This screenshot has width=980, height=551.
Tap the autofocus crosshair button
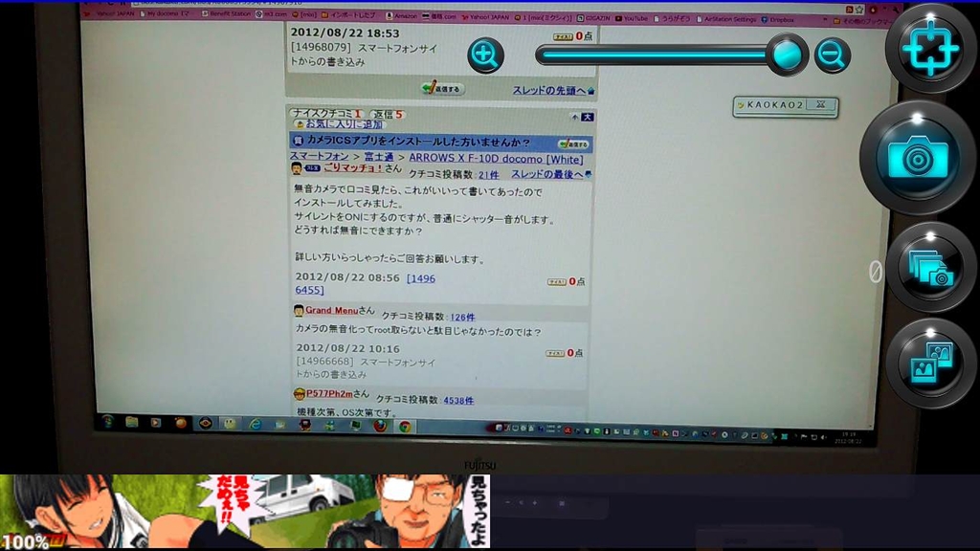(x=930, y=48)
